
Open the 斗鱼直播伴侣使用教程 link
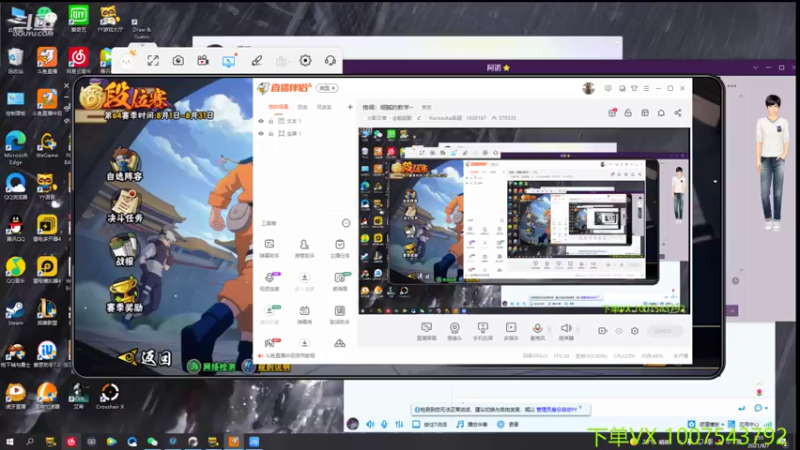tap(290, 356)
